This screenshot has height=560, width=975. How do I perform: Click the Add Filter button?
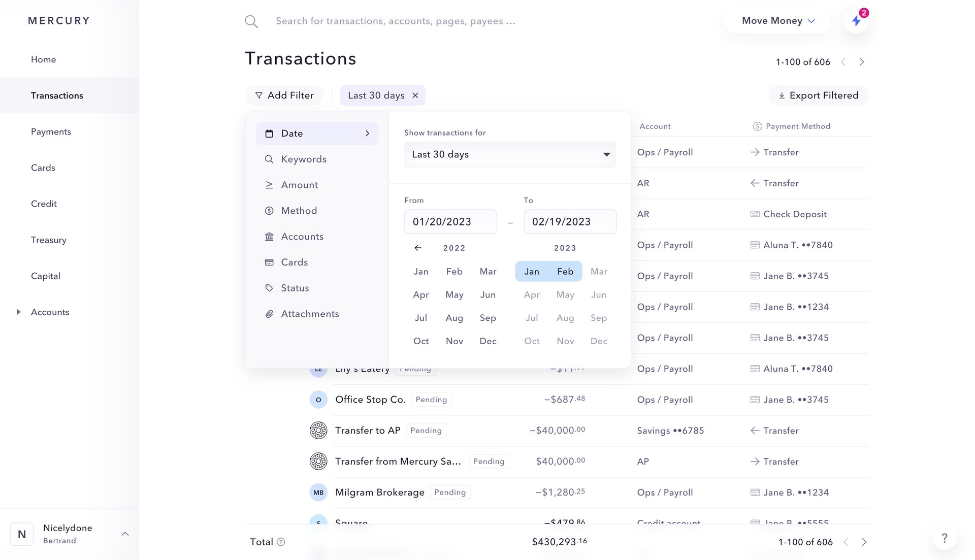click(x=284, y=95)
